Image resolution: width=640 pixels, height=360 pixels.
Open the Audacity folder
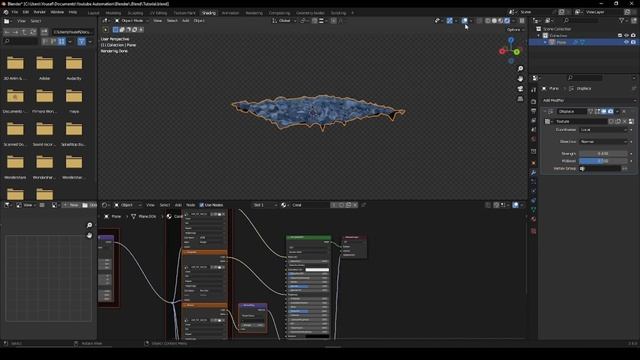click(74, 68)
